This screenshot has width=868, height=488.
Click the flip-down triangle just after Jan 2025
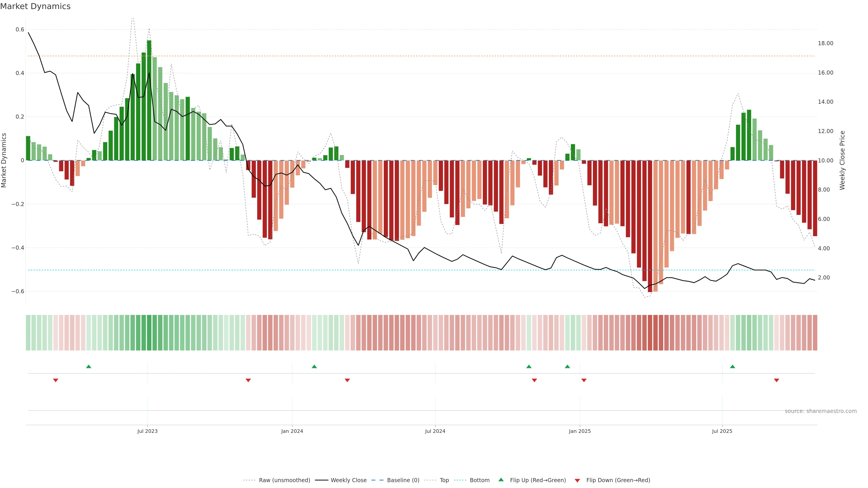pyautogui.click(x=584, y=380)
